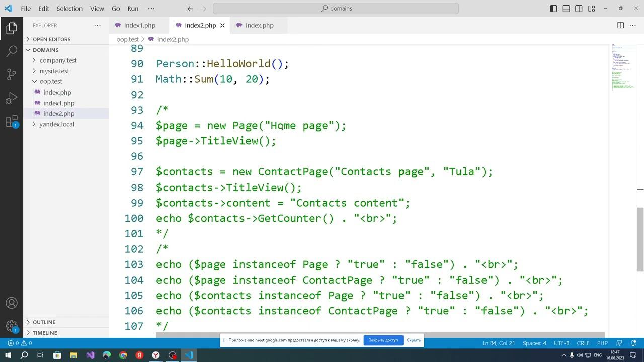Expand mysite.test folder
The width and height of the screenshot is (644, 362).
[66, 71]
